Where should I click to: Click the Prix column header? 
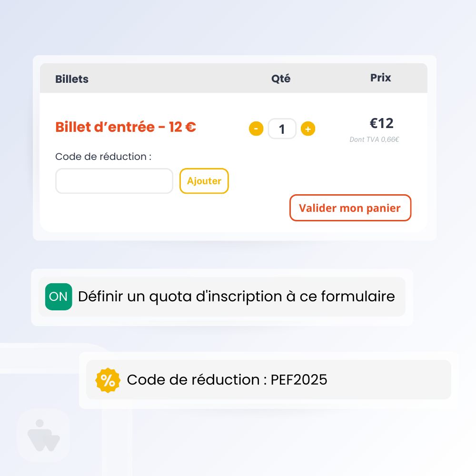tap(380, 78)
